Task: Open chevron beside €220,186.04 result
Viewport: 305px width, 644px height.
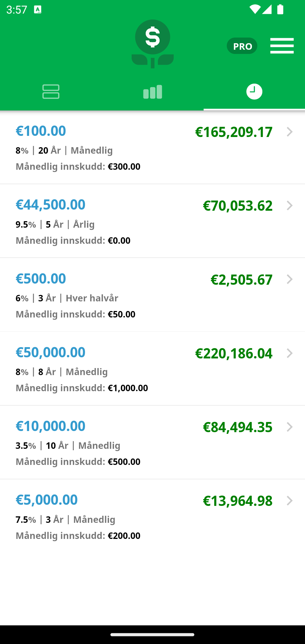Action: coord(289,353)
